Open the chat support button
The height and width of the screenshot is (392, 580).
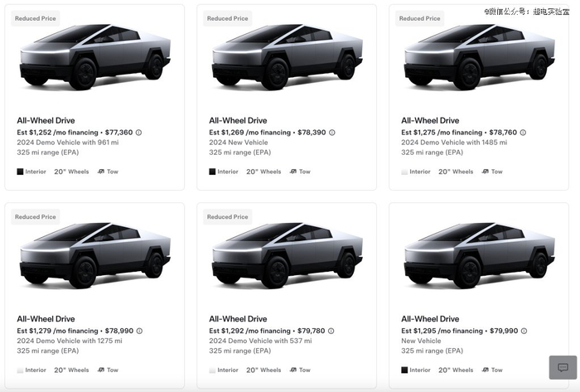(563, 367)
